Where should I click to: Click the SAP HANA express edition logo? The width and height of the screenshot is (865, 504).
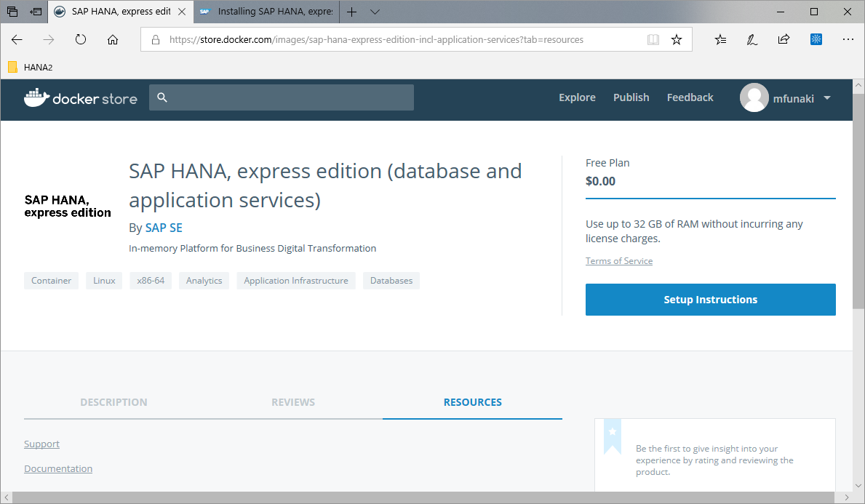point(68,207)
